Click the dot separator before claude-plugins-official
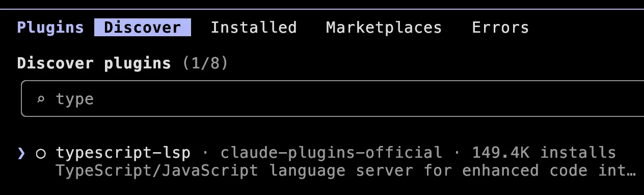644x195 pixels. click(205, 153)
